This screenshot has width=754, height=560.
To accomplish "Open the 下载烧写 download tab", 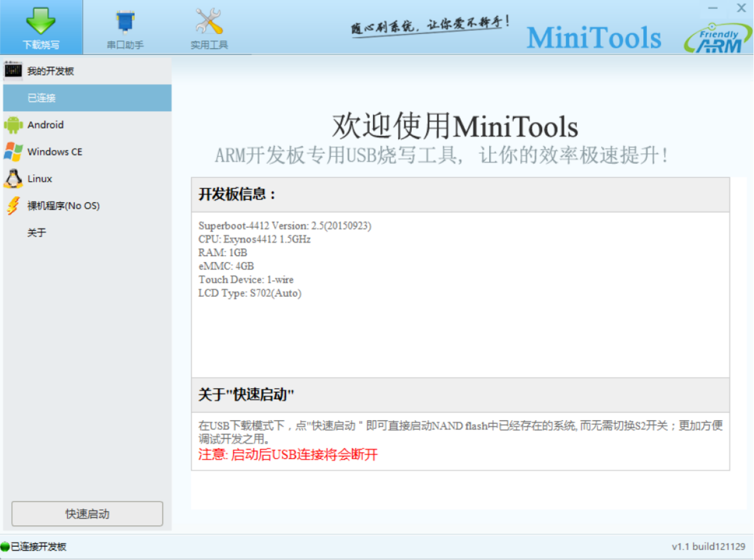I will (x=41, y=27).
